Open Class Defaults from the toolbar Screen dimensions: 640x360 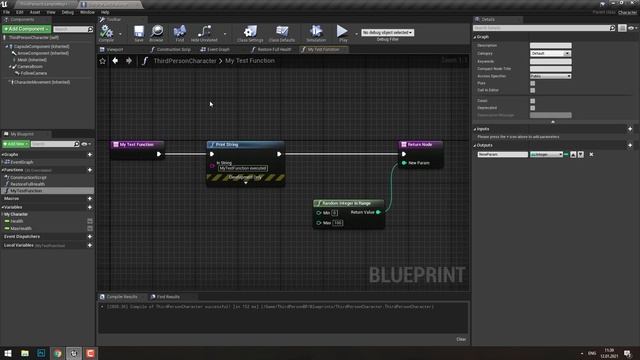[x=282, y=32]
